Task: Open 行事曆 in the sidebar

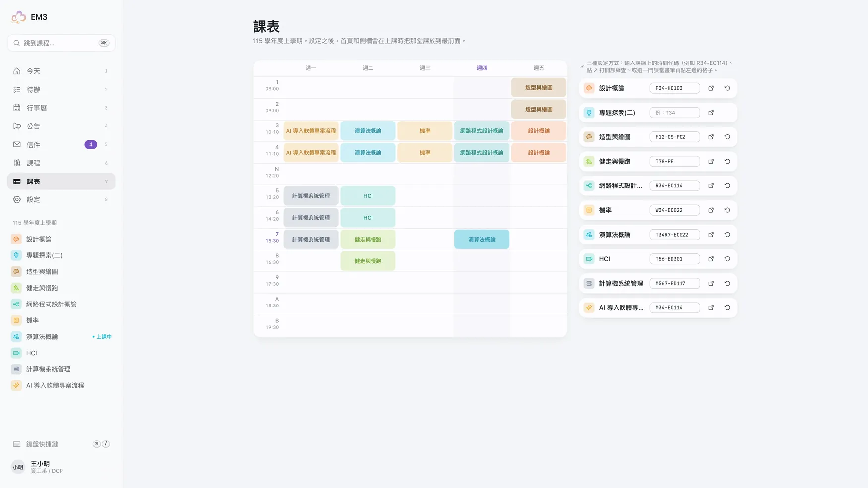Action: [x=61, y=108]
